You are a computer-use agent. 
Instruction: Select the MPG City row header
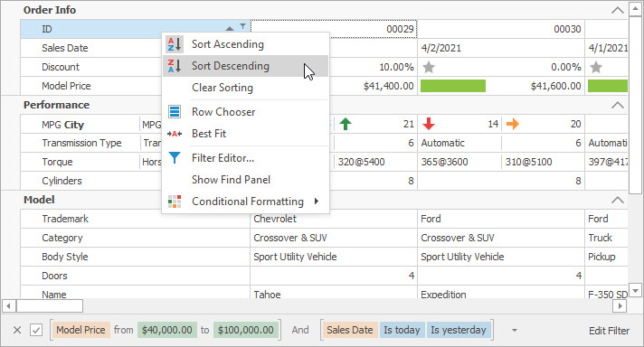click(x=80, y=125)
